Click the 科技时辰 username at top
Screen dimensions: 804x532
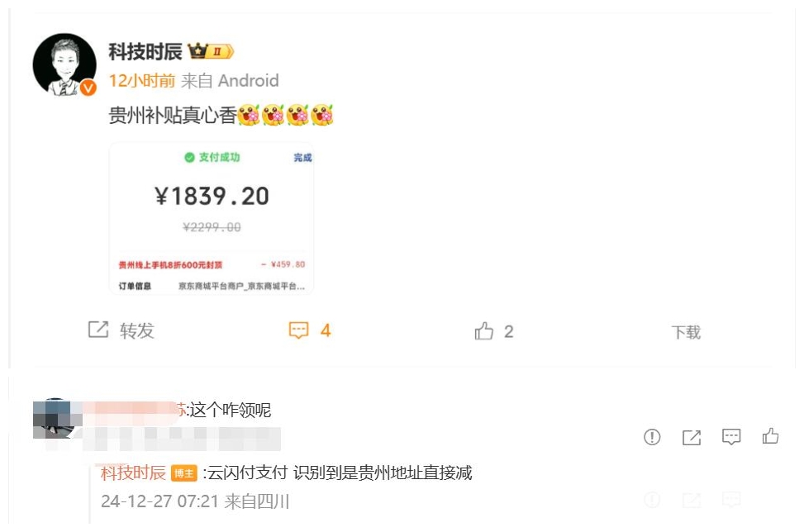click(145, 52)
